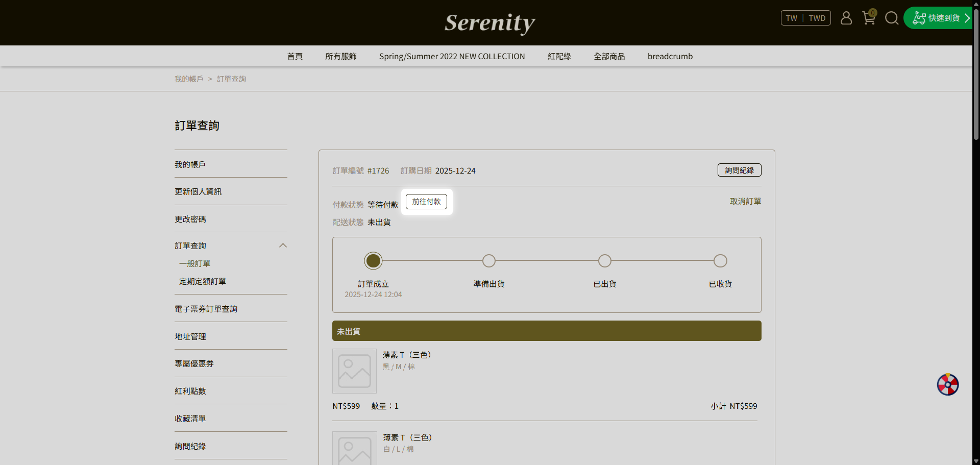Click the search magnifier icon

coord(891,18)
